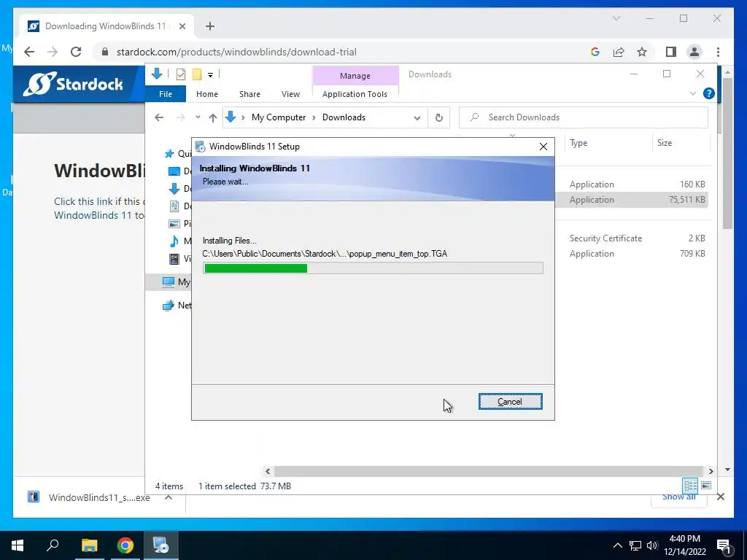Viewport: 747px width, 560px height.
Task: Open View tab in Explorer ribbon
Action: [290, 94]
